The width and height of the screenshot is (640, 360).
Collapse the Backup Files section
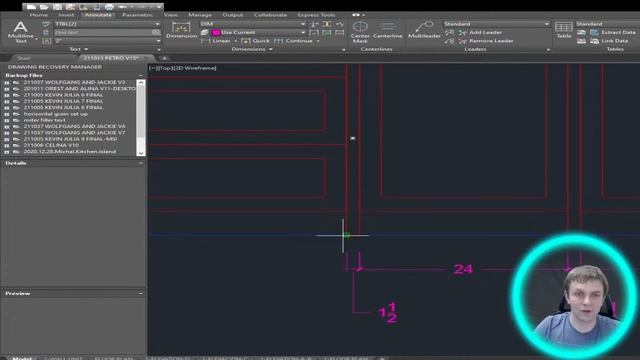141,76
